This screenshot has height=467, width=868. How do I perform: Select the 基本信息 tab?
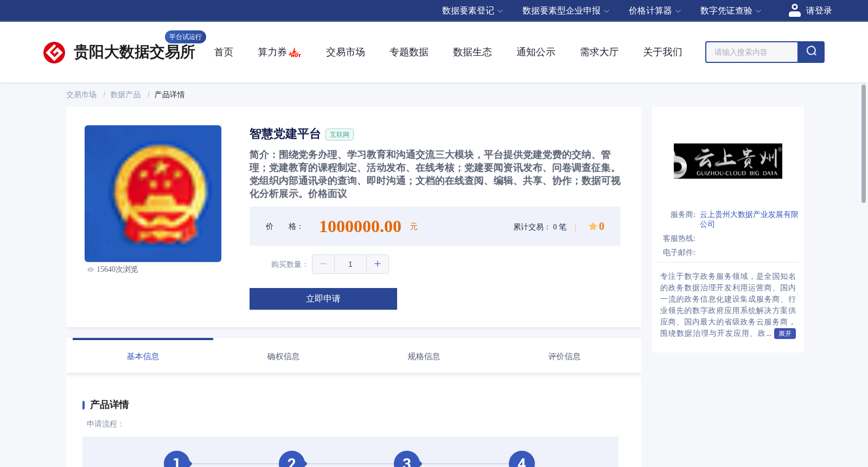coord(143,356)
